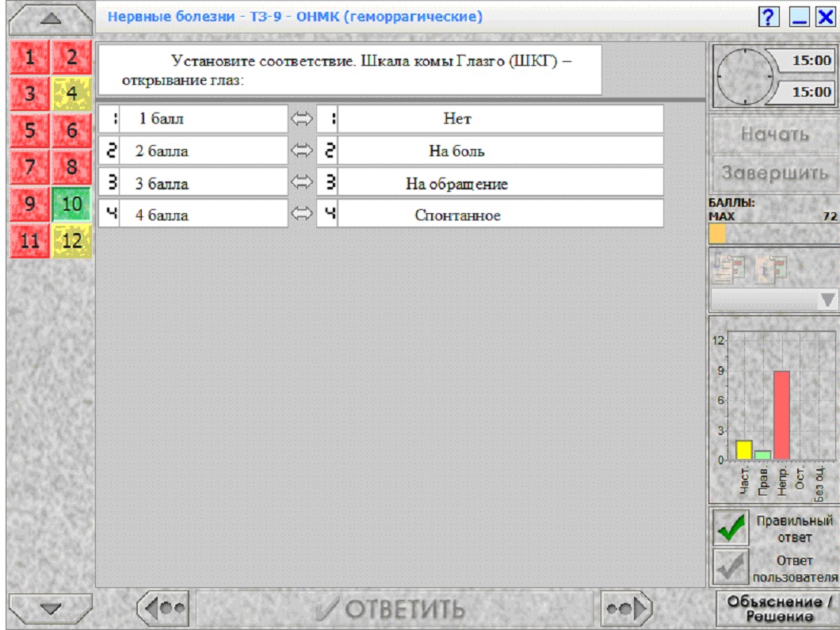Select left item '3 балла'
Screen dimensions: 840x630
click(x=204, y=183)
